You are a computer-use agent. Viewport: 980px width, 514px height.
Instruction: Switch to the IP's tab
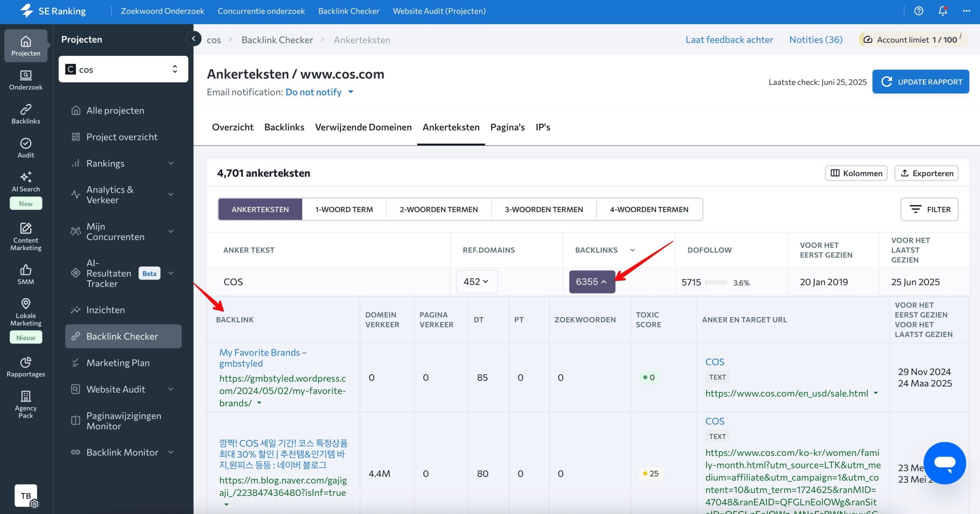click(x=543, y=127)
